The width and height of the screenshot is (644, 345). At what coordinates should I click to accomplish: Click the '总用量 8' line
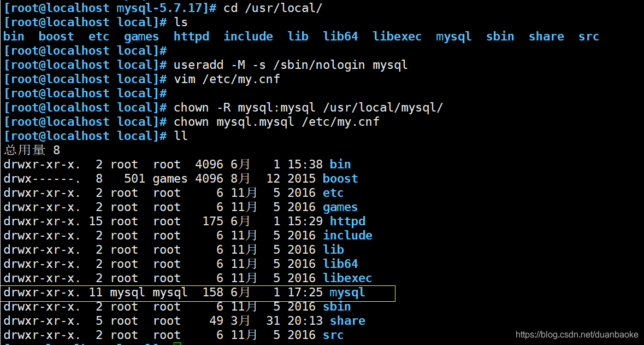(x=32, y=150)
